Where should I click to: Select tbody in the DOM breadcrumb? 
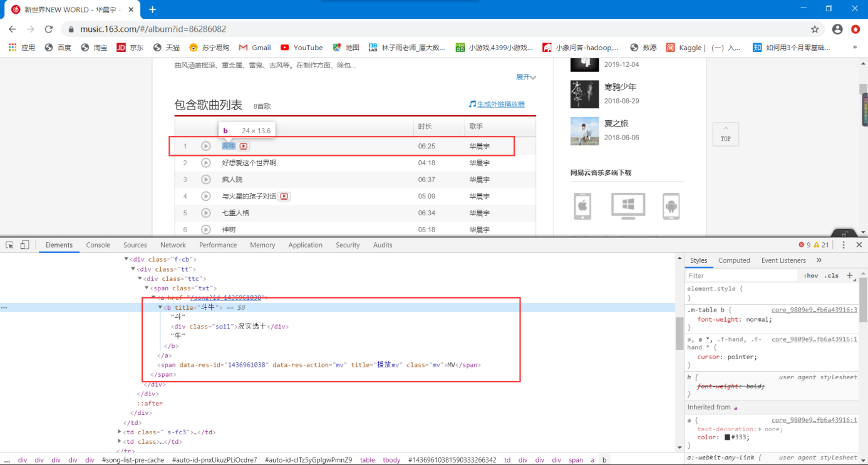(x=391, y=460)
